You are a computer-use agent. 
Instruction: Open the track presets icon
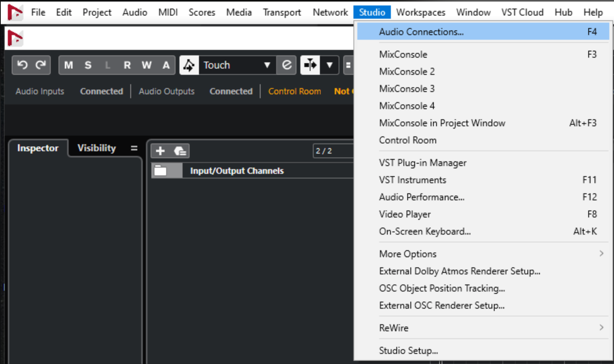[180, 151]
